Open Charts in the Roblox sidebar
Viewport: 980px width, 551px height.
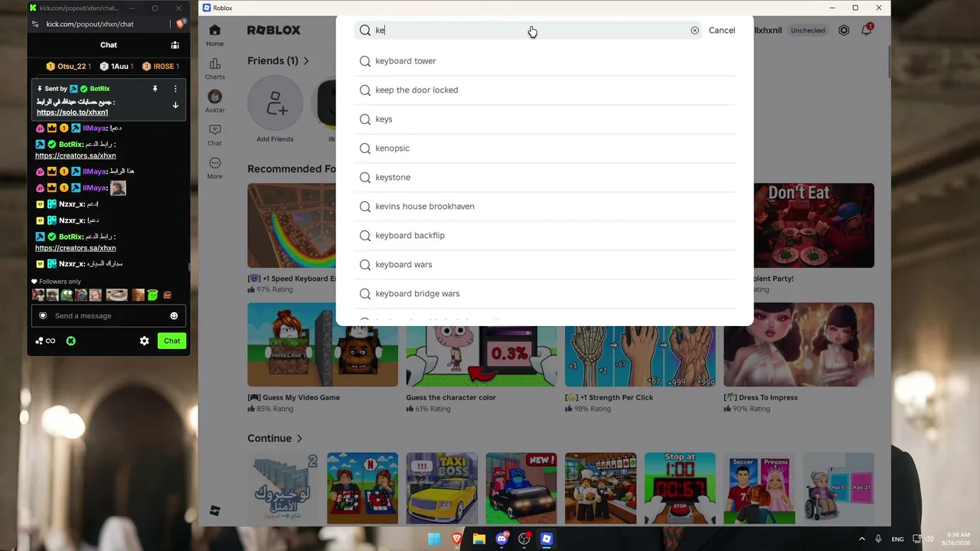[x=215, y=69]
